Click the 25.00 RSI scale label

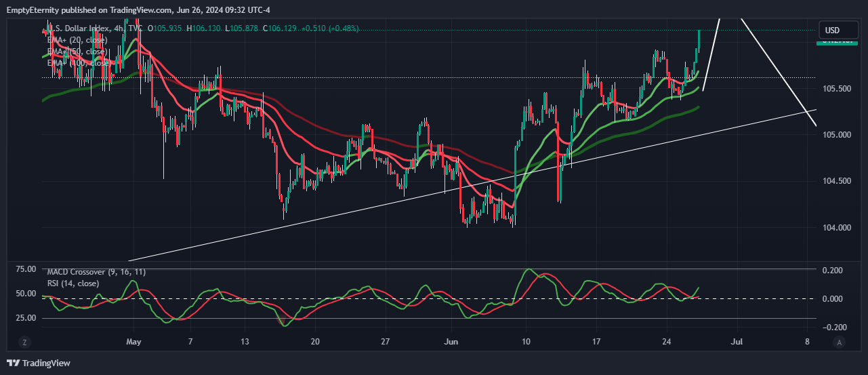pyautogui.click(x=26, y=318)
